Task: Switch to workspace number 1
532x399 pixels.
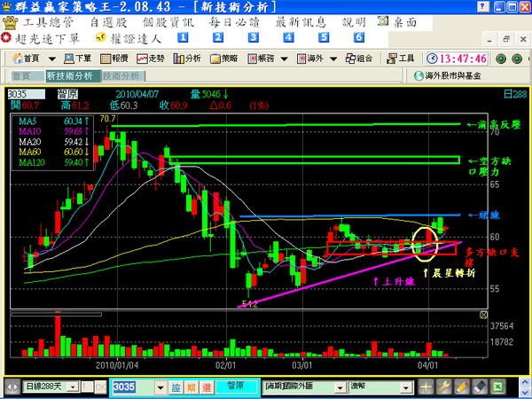Action: 183,37
